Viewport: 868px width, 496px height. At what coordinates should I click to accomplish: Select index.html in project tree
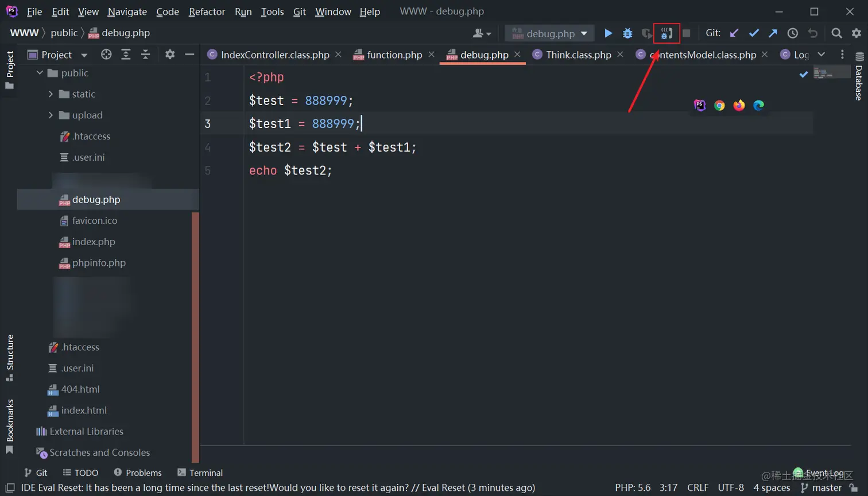click(x=77, y=410)
